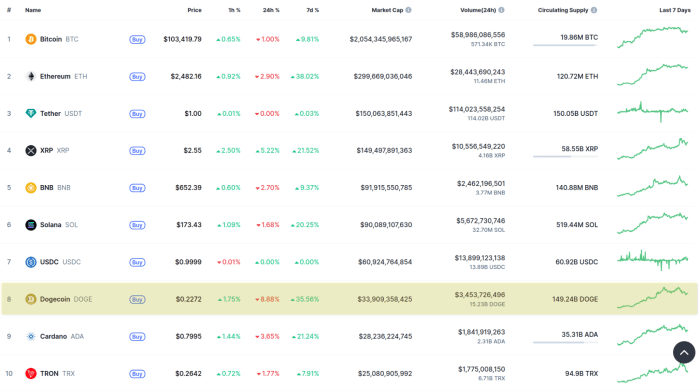Click BNB volume $2,462,196,501

tap(481, 183)
